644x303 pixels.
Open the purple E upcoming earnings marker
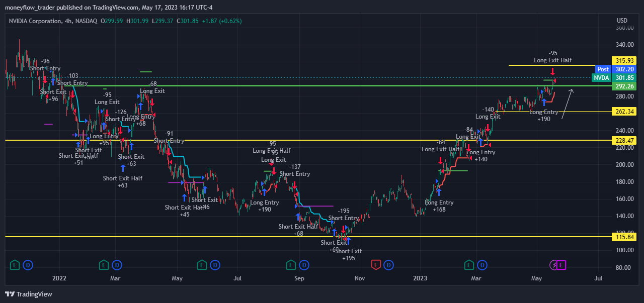point(561,264)
